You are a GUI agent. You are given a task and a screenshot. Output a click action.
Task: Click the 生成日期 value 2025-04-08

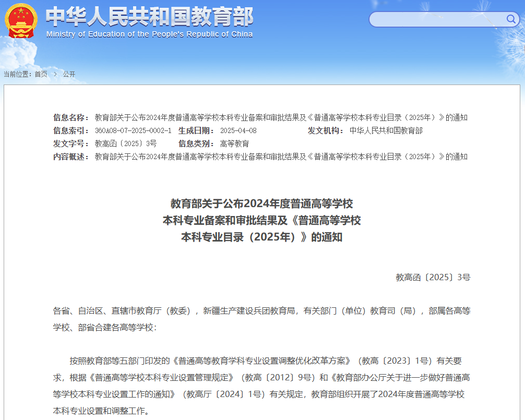[x=238, y=130]
